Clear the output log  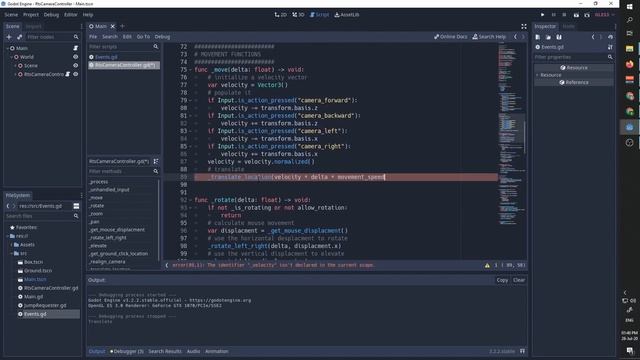[x=519, y=280]
